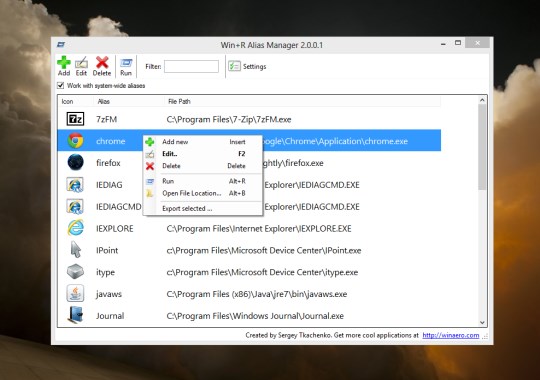Click the Icon column header
This screenshot has height=380, width=540.
pyautogui.click(x=75, y=101)
